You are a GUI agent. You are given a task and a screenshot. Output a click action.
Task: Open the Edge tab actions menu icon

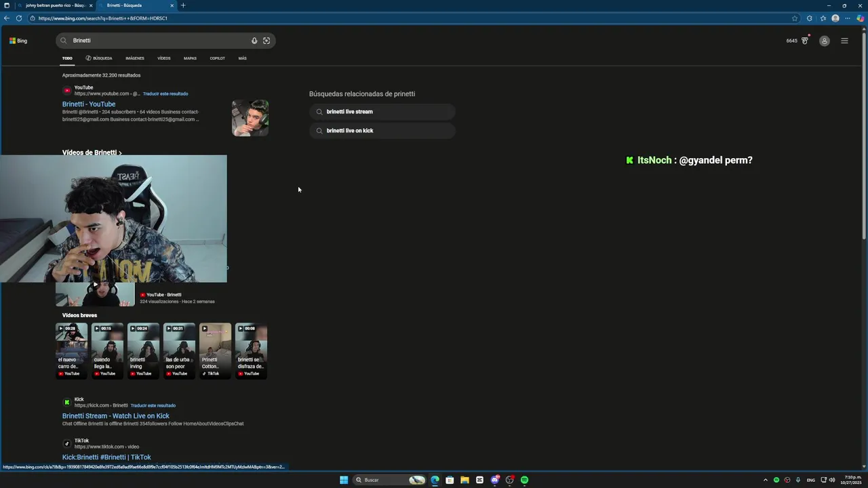(7, 5)
